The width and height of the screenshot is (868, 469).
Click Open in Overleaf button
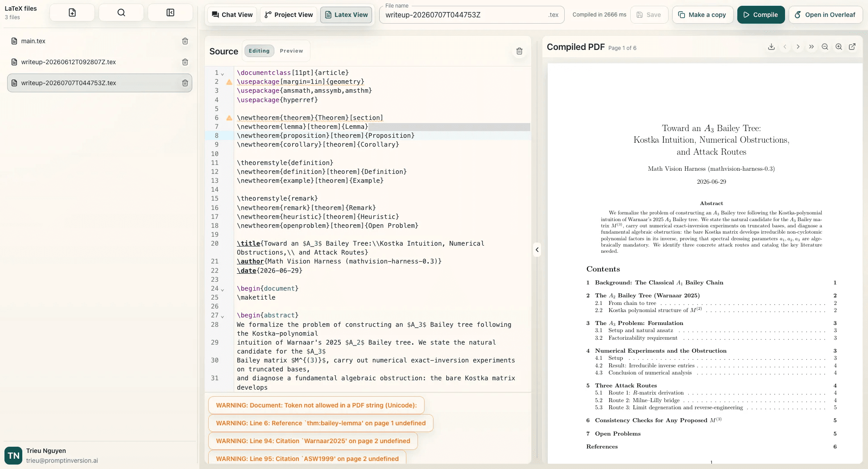(826, 15)
